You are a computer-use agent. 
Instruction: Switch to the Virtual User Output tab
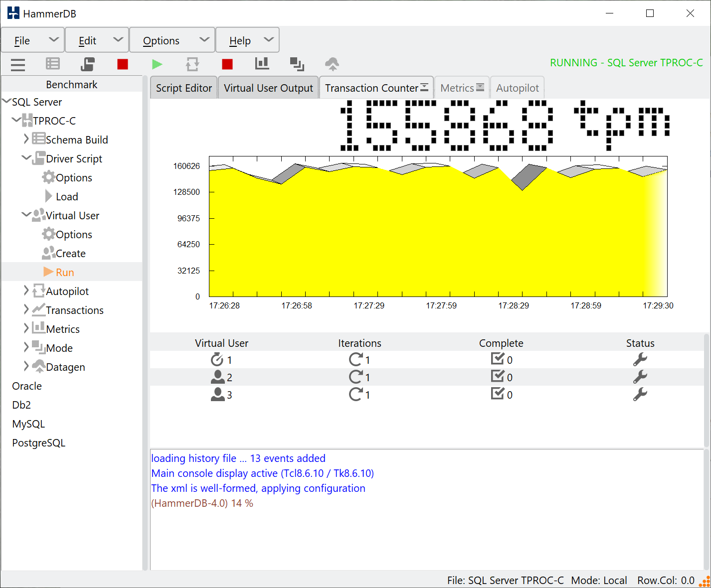click(x=268, y=88)
